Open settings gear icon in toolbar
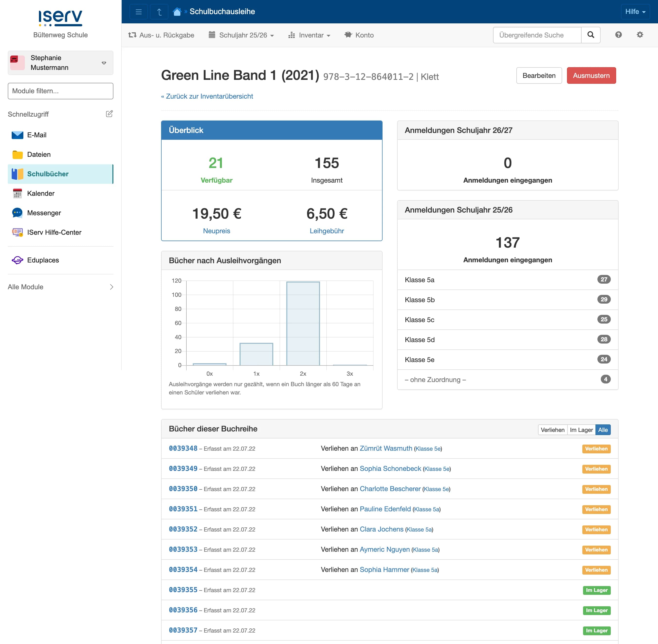The width and height of the screenshot is (658, 644). [x=640, y=35]
